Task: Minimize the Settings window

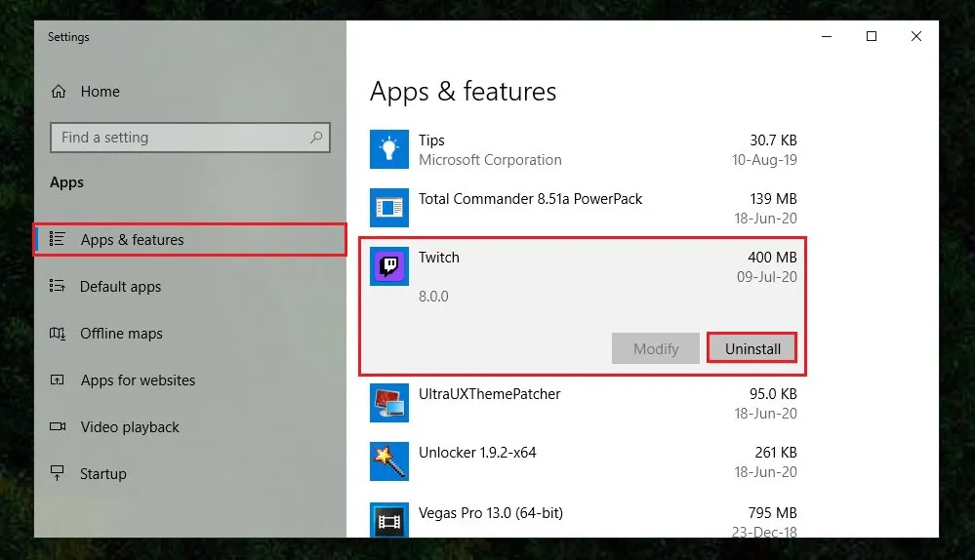Action: (x=827, y=37)
